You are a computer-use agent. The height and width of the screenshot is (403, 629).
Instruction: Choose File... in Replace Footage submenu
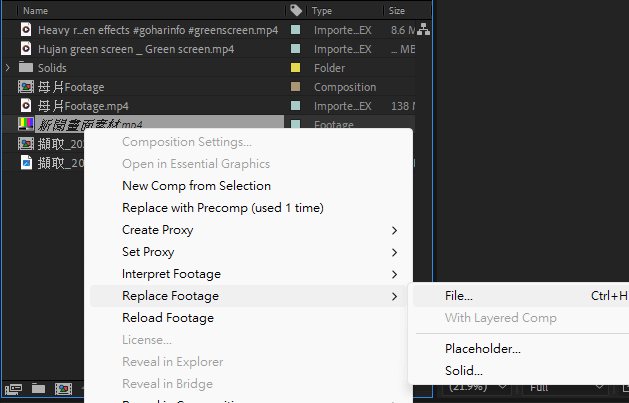coord(459,296)
